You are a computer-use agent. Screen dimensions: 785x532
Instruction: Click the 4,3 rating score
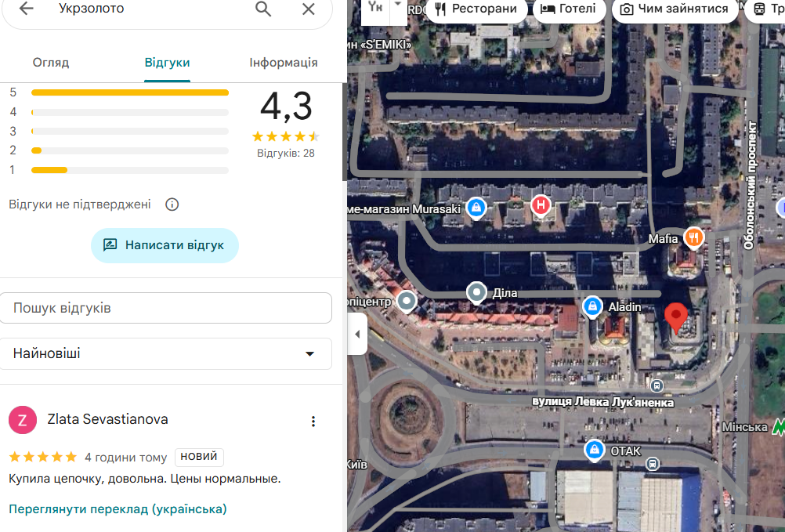pos(286,107)
